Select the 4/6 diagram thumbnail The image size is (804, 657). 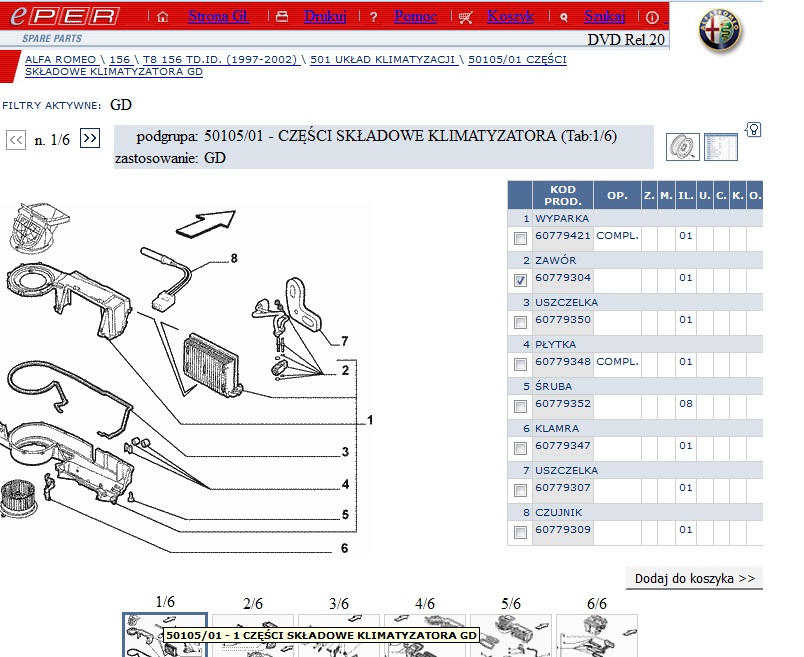425,635
